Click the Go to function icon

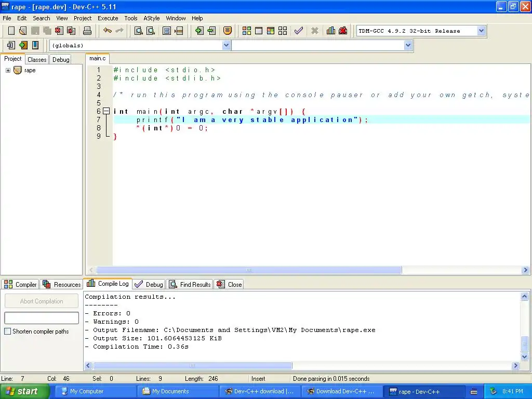(x=167, y=31)
